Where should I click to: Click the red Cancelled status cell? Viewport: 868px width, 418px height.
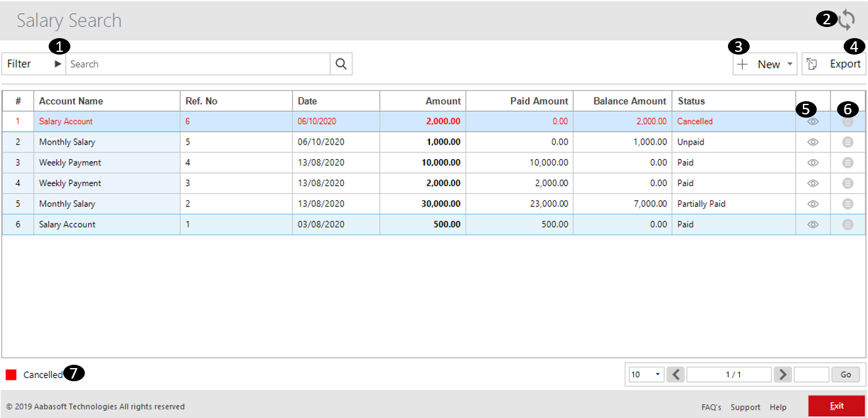click(734, 122)
